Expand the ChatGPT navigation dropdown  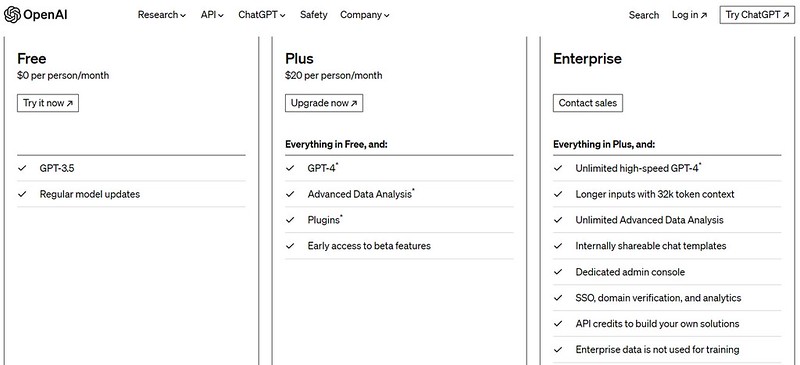pyautogui.click(x=262, y=15)
